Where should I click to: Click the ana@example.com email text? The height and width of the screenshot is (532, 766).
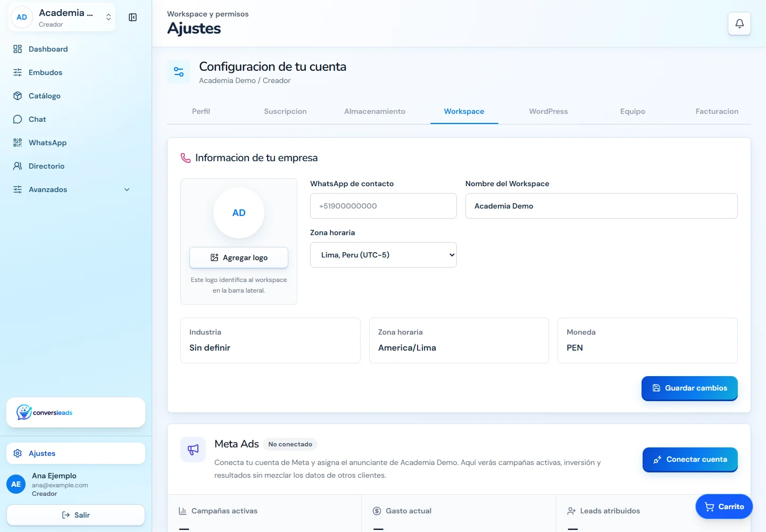[60, 485]
